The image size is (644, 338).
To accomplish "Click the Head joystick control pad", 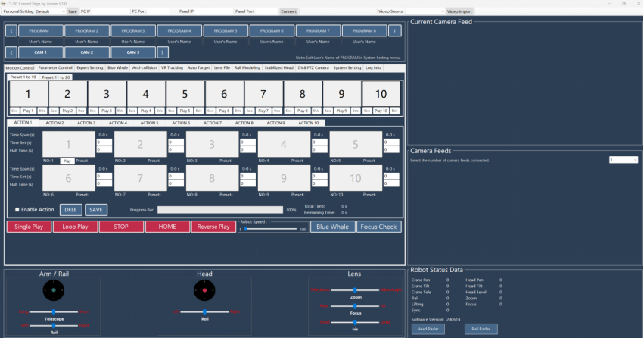I will click(204, 289).
